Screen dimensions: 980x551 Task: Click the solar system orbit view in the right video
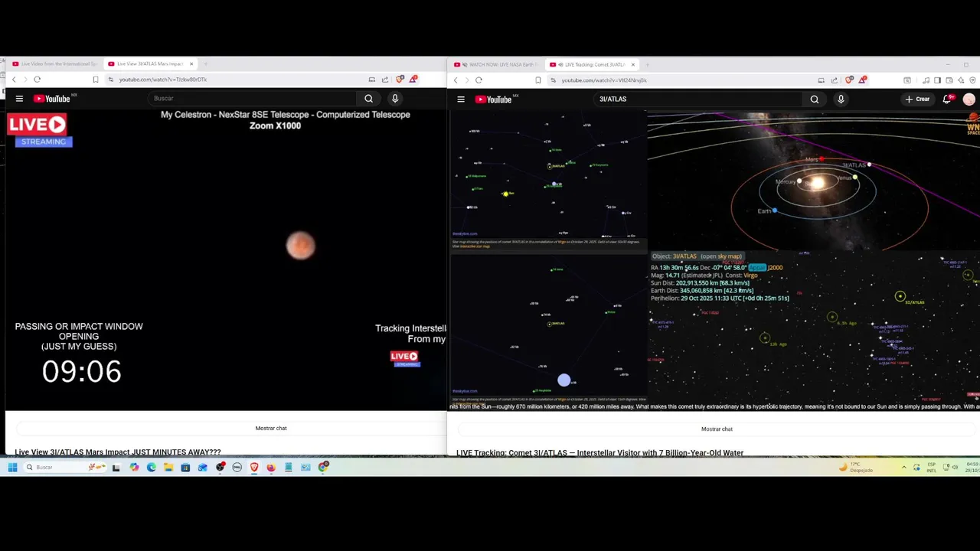coord(813,181)
